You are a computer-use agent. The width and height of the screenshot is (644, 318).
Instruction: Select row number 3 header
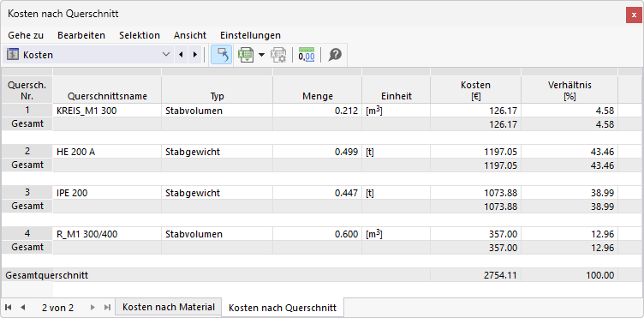27,192
